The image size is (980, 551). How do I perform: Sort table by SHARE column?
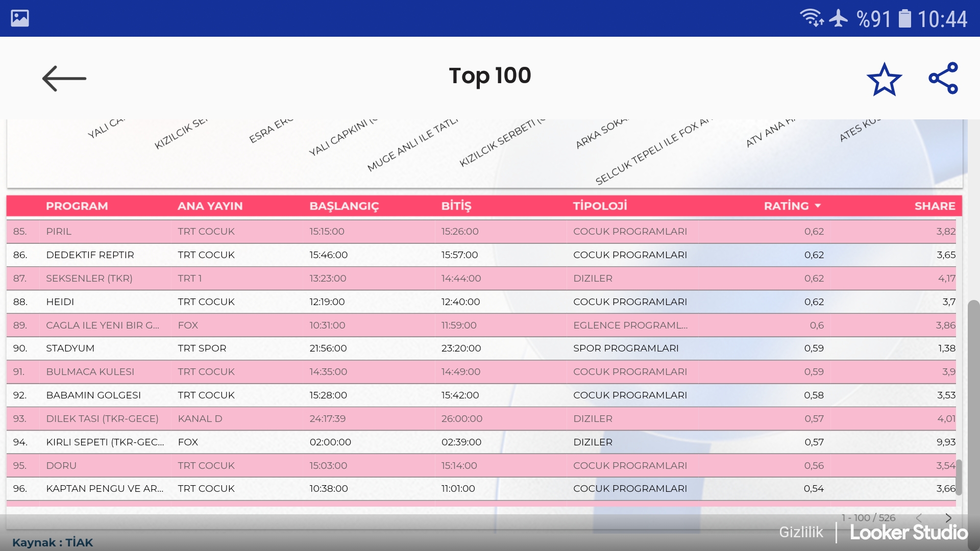[x=935, y=206]
